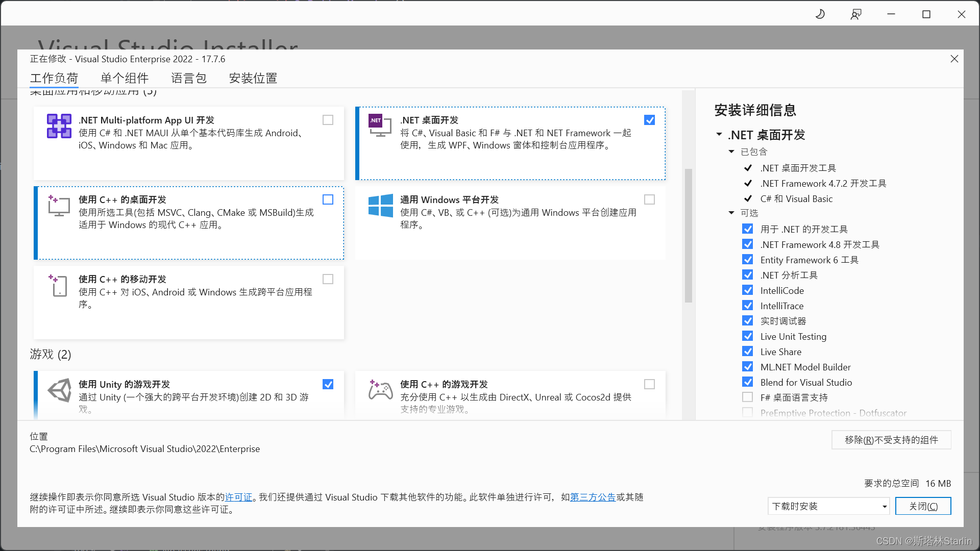
Task: Click the .NET MAUI workload icon
Action: [x=59, y=126]
